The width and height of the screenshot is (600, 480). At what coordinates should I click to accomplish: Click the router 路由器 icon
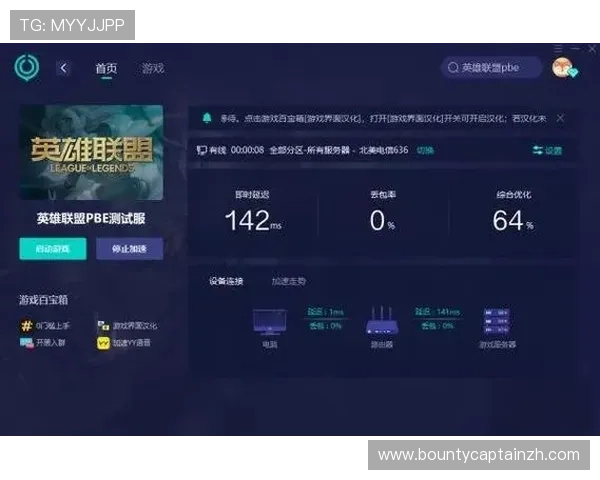coord(382,321)
